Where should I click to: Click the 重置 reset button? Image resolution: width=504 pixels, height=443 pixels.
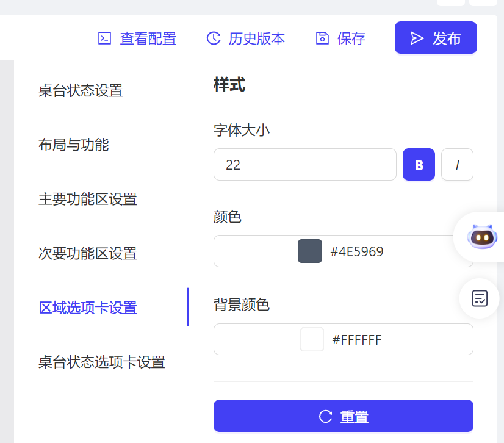[343, 416]
